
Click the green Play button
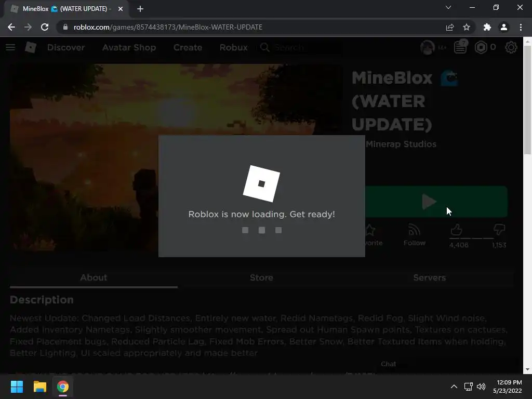click(436, 202)
